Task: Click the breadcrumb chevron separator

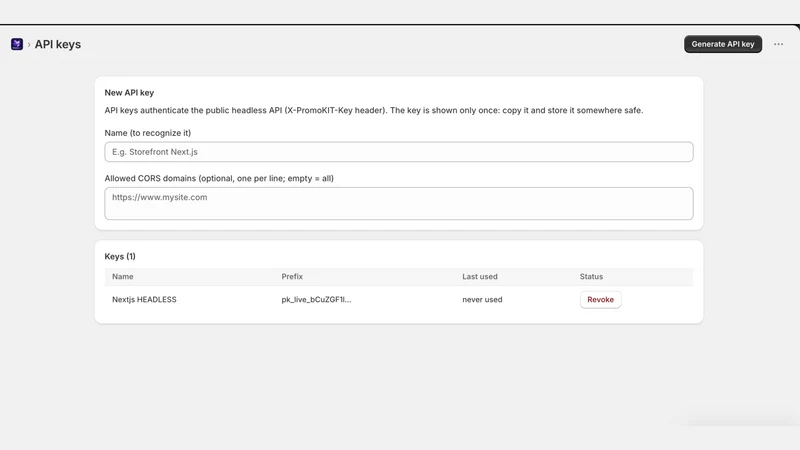Action: tap(29, 45)
